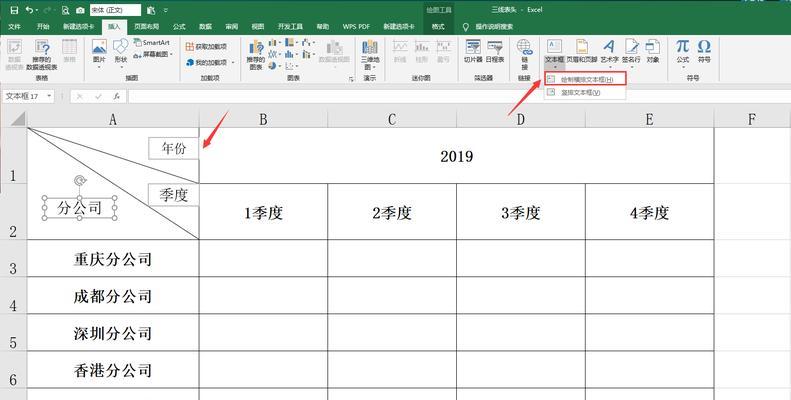
Task: Open the WPS PDF tab
Action: (x=356, y=27)
